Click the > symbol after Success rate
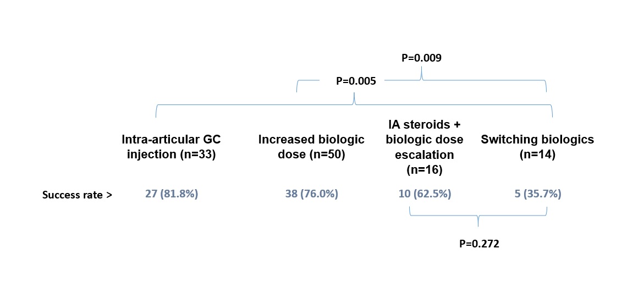644x287 pixels. [x=109, y=195]
